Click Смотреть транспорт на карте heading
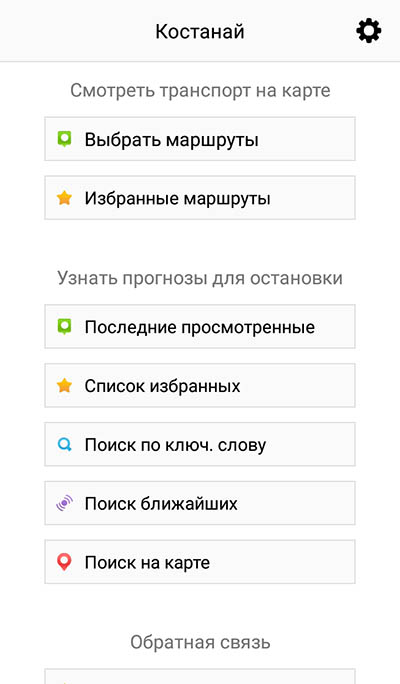The image size is (400, 684). tap(200, 90)
